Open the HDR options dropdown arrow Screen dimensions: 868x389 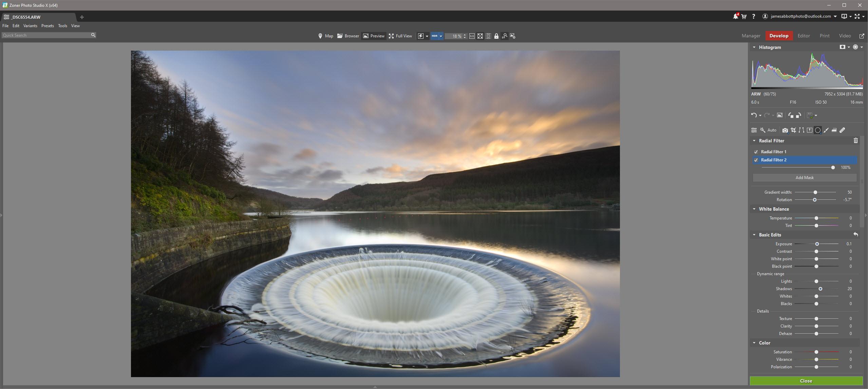tap(441, 36)
